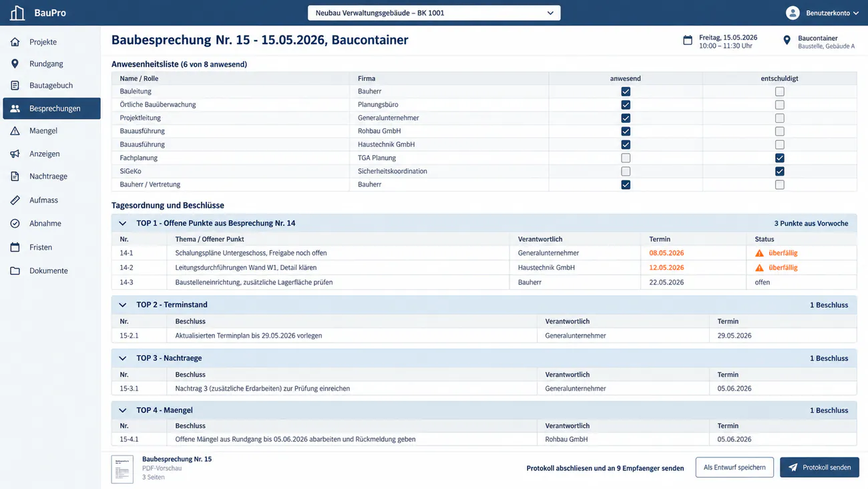Screen dimensions: 868x489
Task: Click the BauPro brand name
Action: pos(50,13)
